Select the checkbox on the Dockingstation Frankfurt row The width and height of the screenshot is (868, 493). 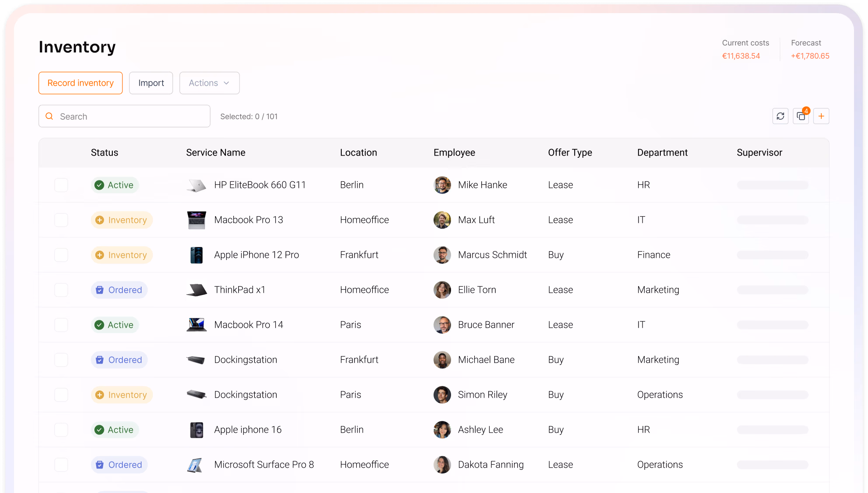click(x=61, y=360)
